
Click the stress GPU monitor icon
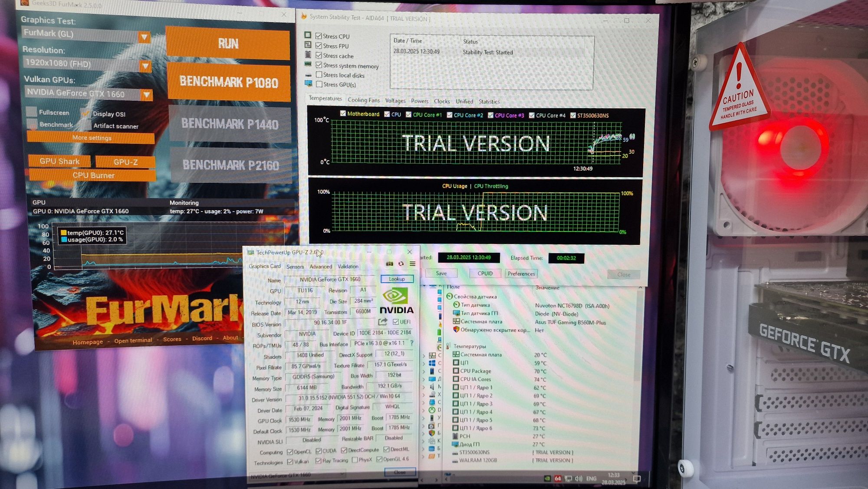(308, 83)
